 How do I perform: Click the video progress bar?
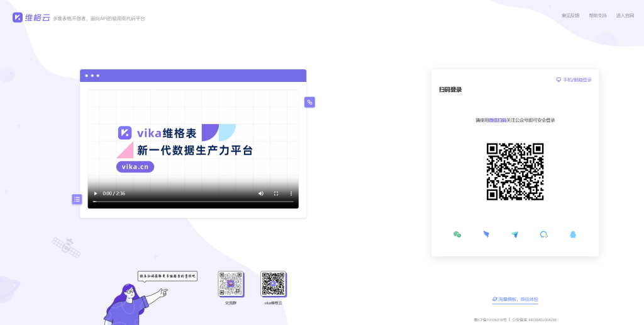(193, 202)
